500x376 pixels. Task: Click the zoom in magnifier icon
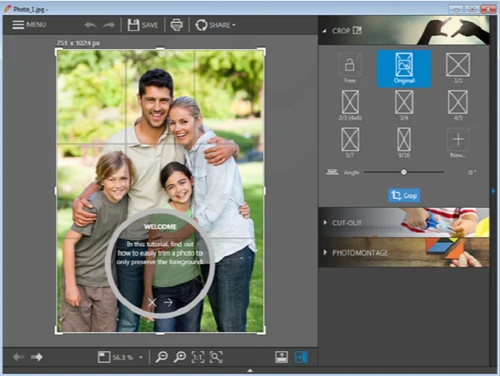click(180, 357)
